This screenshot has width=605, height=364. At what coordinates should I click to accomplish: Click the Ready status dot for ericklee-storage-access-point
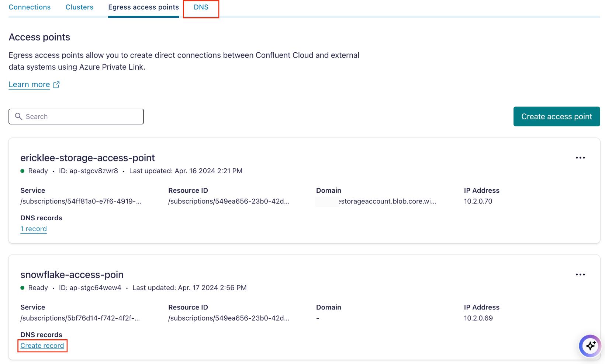[23, 171]
